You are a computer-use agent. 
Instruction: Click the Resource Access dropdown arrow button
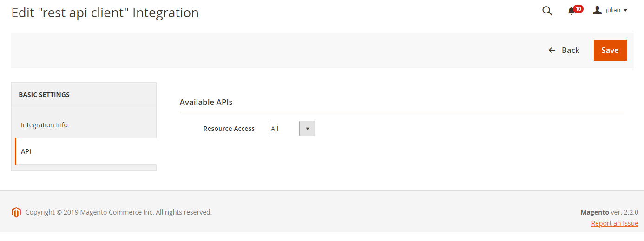pyautogui.click(x=307, y=129)
